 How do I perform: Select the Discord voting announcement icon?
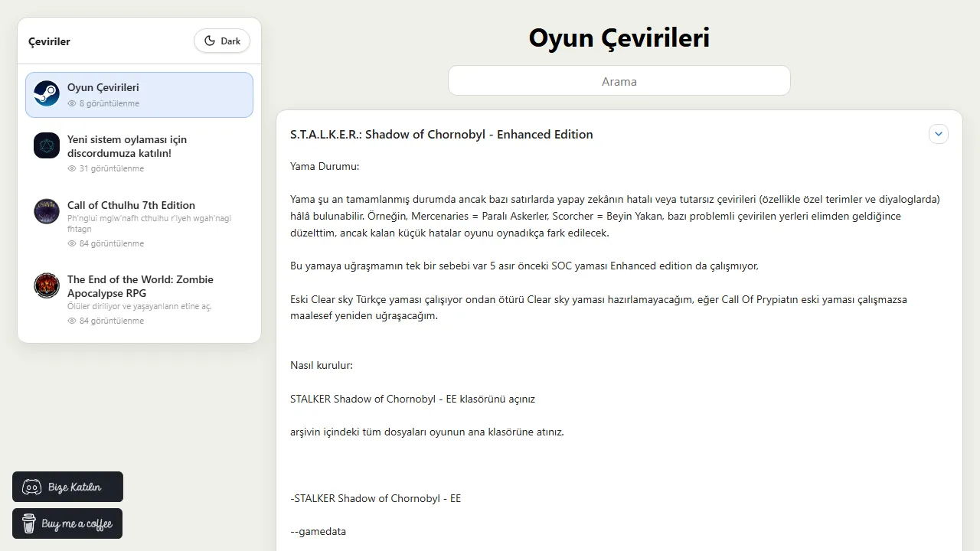46,145
